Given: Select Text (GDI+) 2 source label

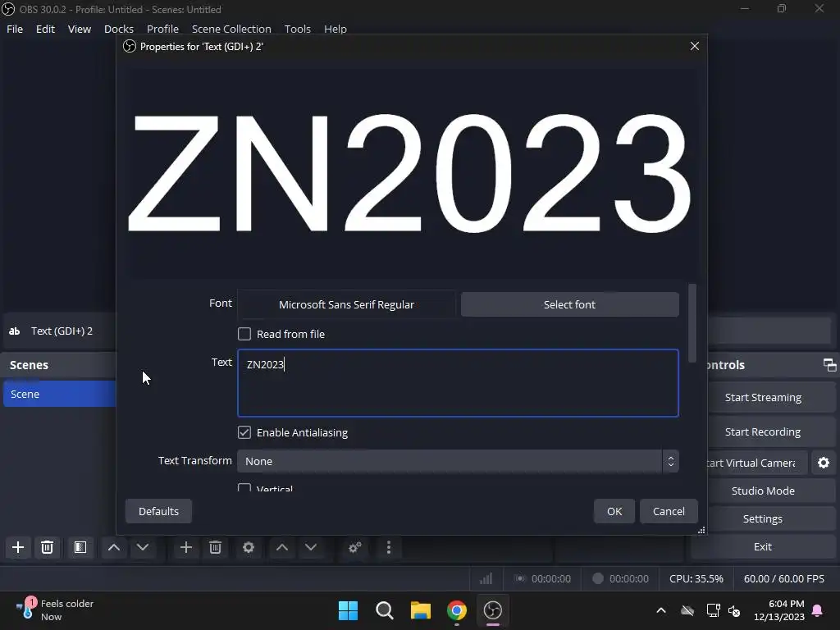Looking at the screenshot, I should [x=62, y=331].
